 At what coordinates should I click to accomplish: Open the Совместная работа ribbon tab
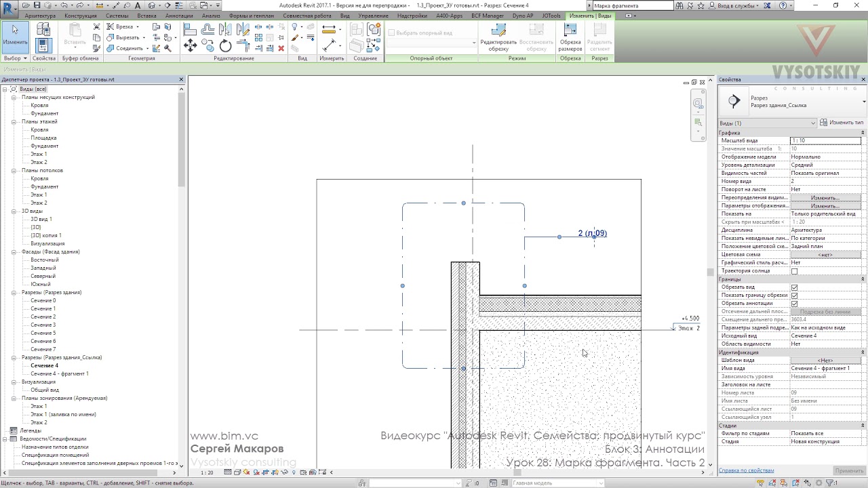[x=307, y=16]
